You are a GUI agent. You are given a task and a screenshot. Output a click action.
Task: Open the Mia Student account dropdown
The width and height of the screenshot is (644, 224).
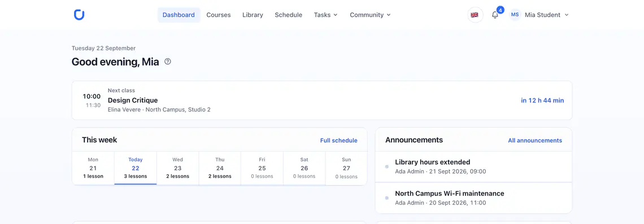pos(539,15)
